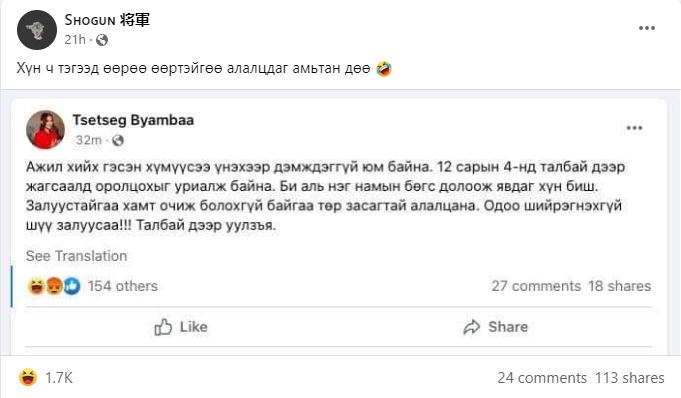This screenshot has width=681, height=398.
Task: Click the globe privacy icon beside 32m
Action: (x=118, y=140)
